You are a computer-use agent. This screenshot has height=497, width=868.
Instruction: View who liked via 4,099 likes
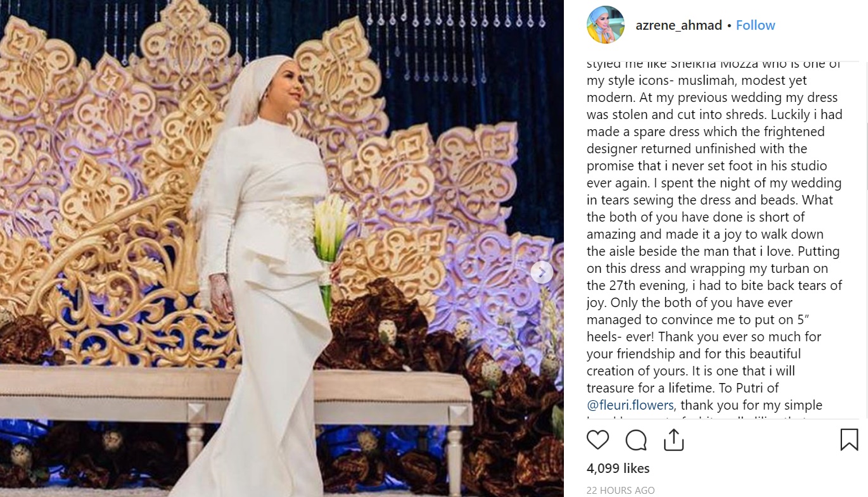point(618,469)
